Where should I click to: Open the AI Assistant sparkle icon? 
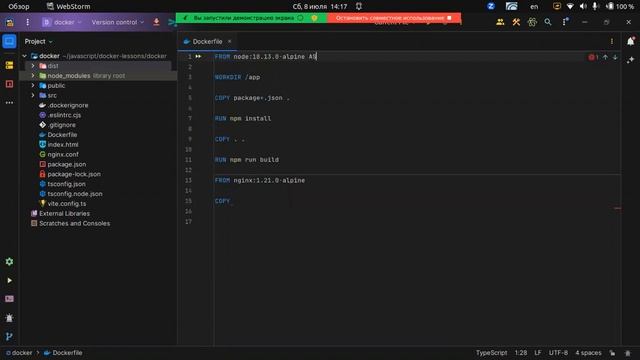click(x=631, y=60)
